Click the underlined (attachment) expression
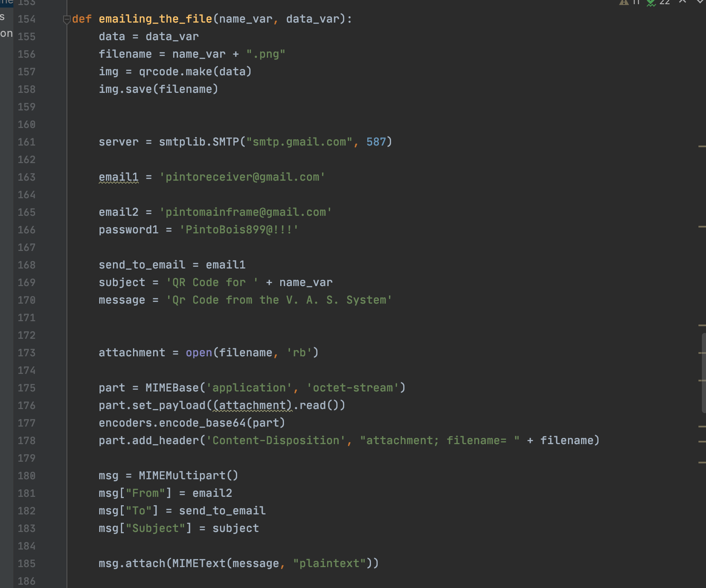This screenshot has width=706, height=588. 252,406
